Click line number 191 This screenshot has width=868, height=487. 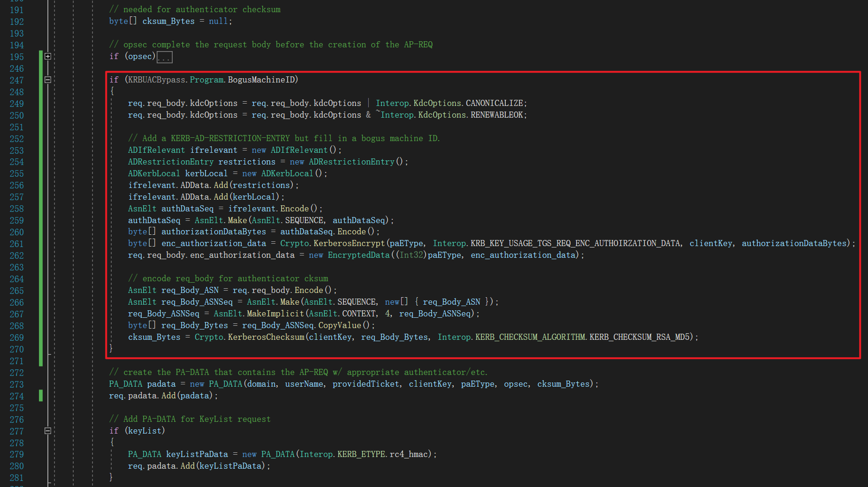click(16, 10)
